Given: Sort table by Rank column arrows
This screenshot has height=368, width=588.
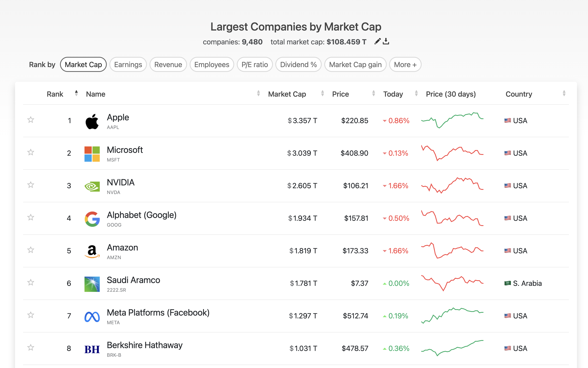Looking at the screenshot, I should (x=76, y=93).
